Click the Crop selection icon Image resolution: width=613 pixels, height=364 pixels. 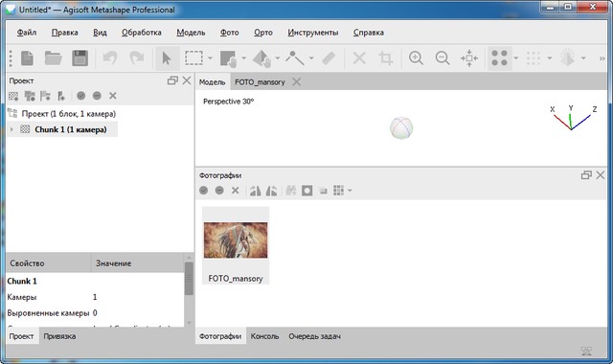click(x=386, y=58)
